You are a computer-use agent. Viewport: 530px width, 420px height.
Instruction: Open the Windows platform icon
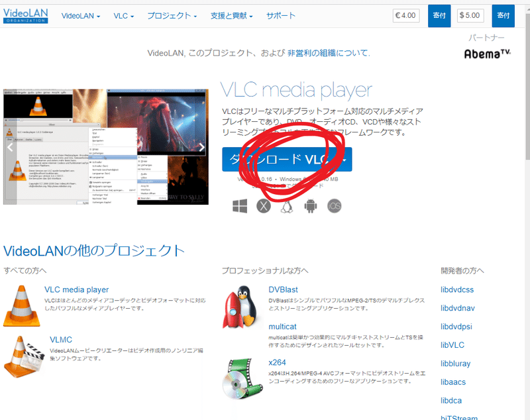240,206
